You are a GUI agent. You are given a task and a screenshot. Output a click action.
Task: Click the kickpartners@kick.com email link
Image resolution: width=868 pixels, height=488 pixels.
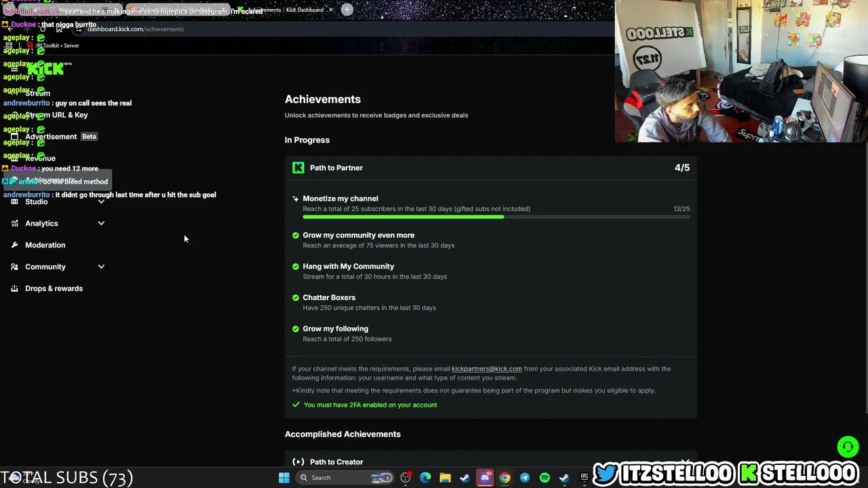tap(487, 369)
